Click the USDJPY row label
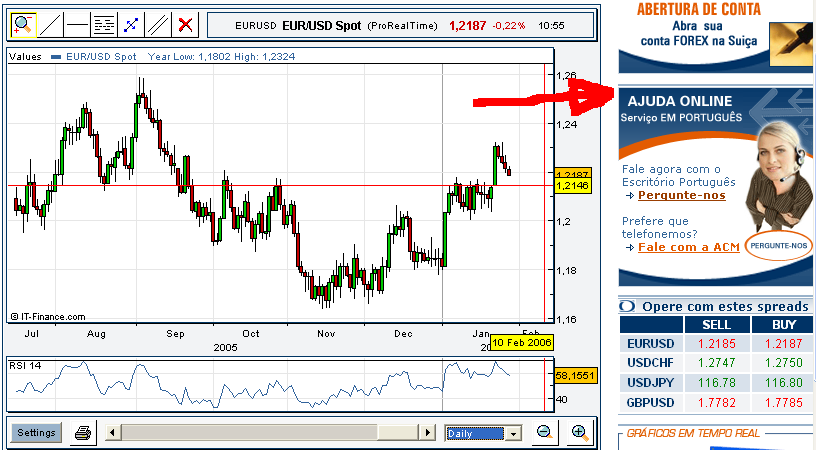816x450 pixels. pyautogui.click(x=651, y=383)
